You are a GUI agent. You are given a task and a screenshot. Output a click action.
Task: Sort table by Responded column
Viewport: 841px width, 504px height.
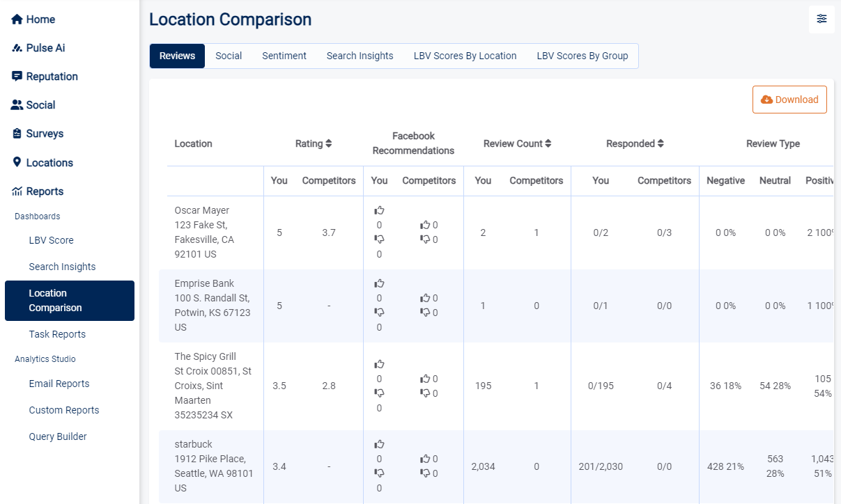[635, 144]
